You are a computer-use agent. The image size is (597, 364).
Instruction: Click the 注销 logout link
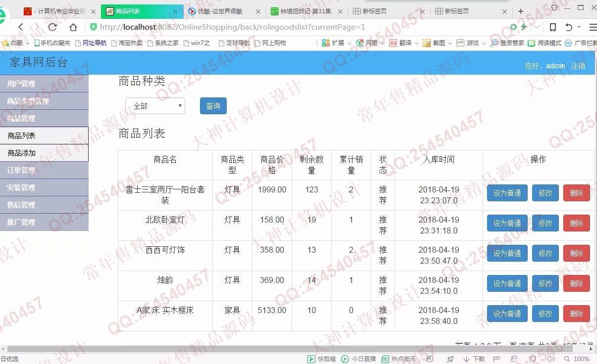(x=578, y=66)
